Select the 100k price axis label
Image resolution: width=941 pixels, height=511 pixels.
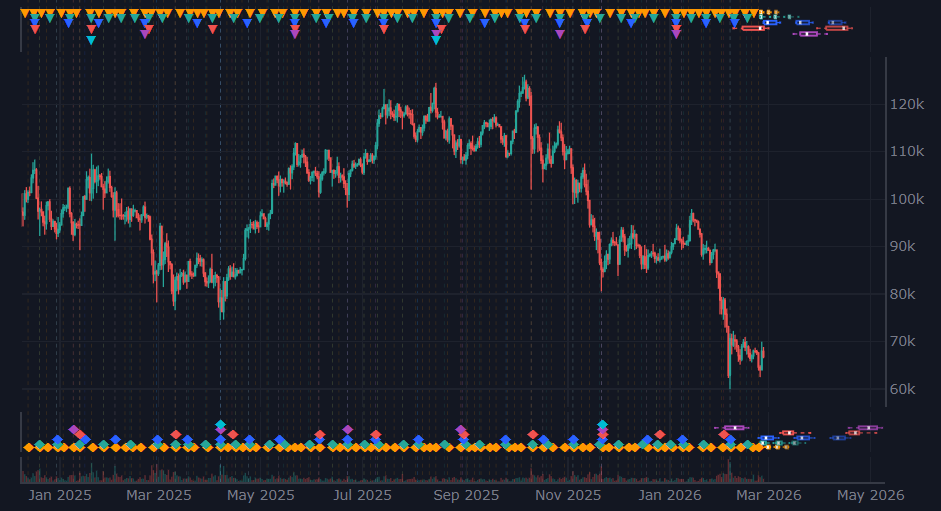[x=905, y=199]
